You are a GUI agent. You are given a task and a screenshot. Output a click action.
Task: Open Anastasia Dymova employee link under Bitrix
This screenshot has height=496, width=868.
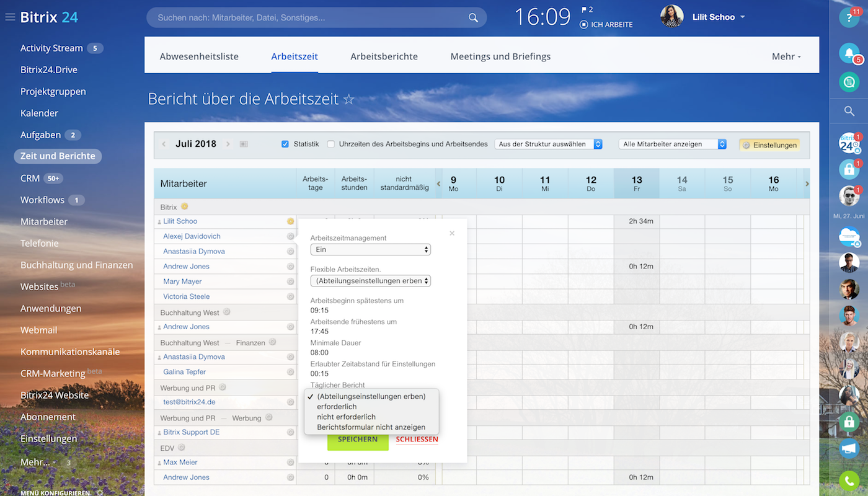(x=194, y=251)
